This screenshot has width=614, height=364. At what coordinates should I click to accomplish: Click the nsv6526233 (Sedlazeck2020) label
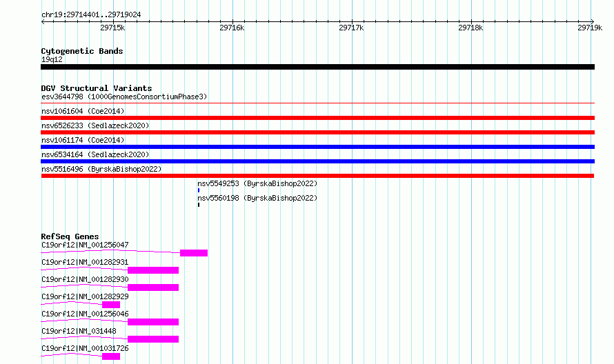tap(95, 125)
